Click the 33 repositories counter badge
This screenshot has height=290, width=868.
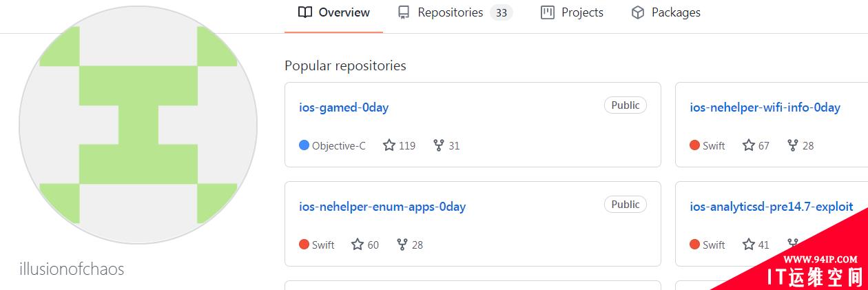pyautogui.click(x=502, y=12)
